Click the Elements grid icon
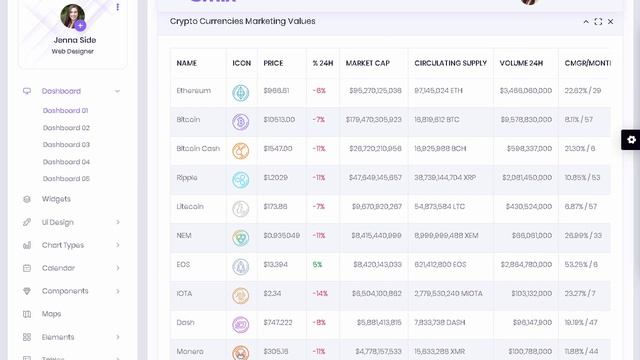 pos(27,337)
